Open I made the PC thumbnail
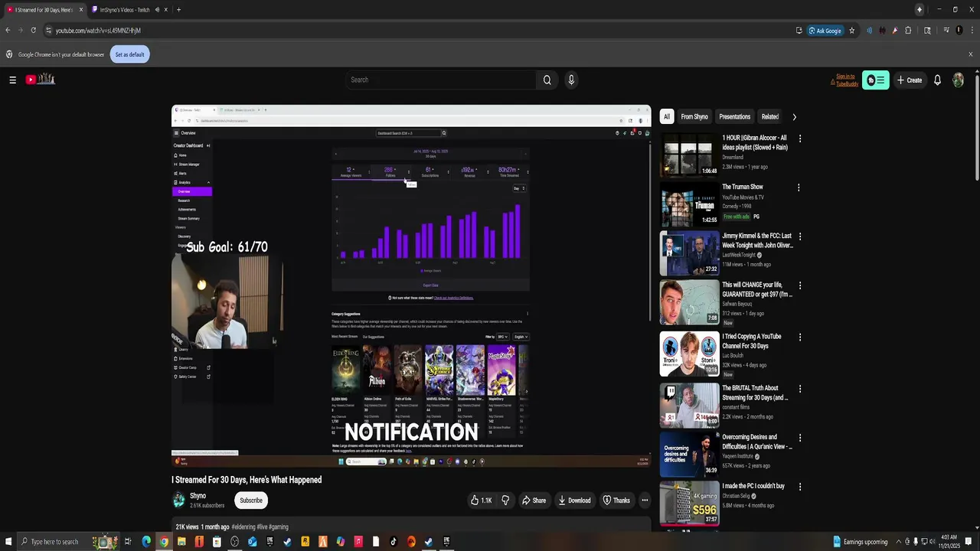 [689, 503]
